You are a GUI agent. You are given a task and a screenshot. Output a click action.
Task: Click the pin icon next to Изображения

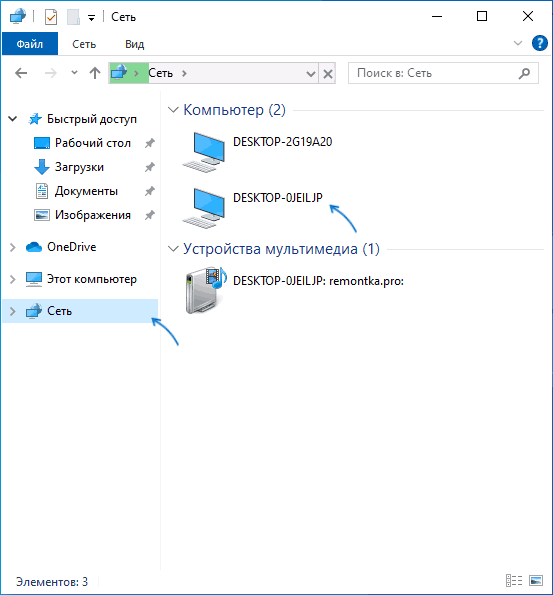(150, 215)
